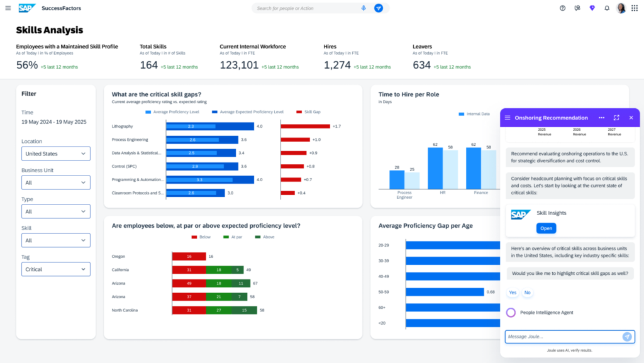Open the Location dropdown showing United States
This screenshot has width=644, height=363.
pyautogui.click(x=55, y=153)
